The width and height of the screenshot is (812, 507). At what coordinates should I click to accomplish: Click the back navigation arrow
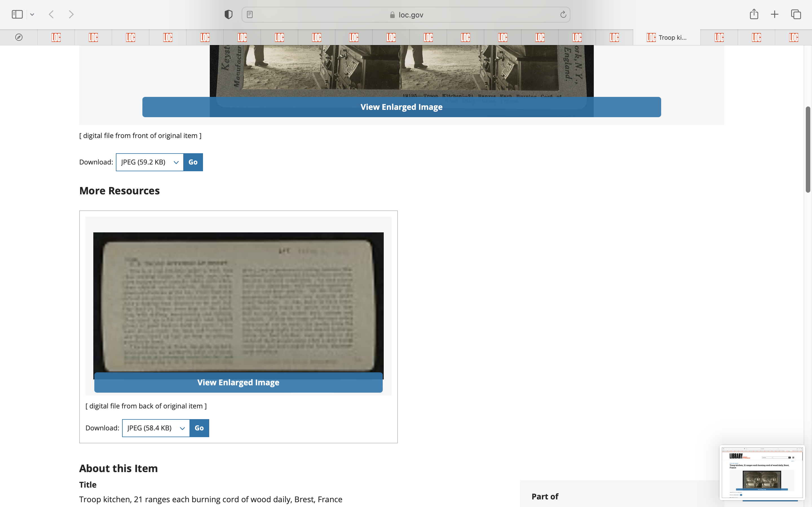tap(51, 14)
